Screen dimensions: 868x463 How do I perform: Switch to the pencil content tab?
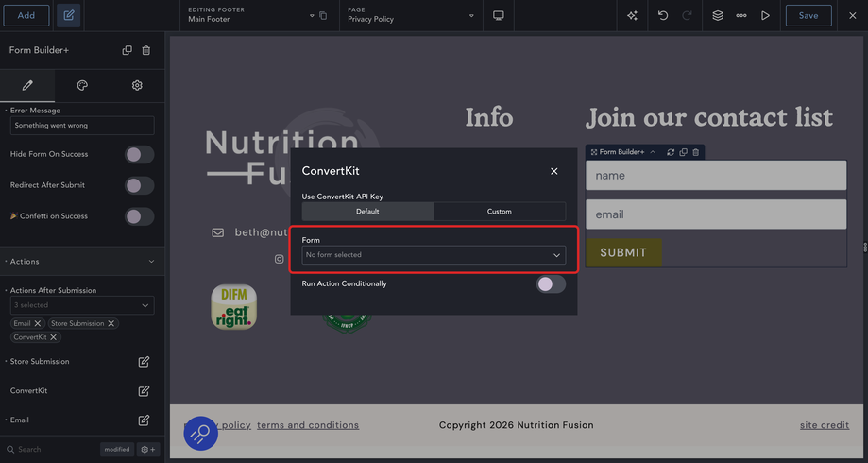click(27, 85)
